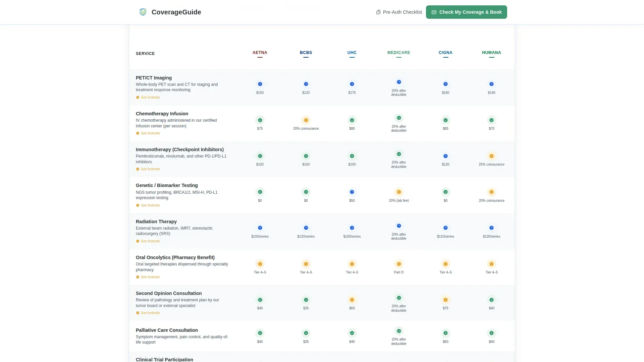This screenshot has height=362, width=644.
Task: Click Aetna pre-auth clock icon for PET/CT Imaging
Action: [x=260, y=84]
